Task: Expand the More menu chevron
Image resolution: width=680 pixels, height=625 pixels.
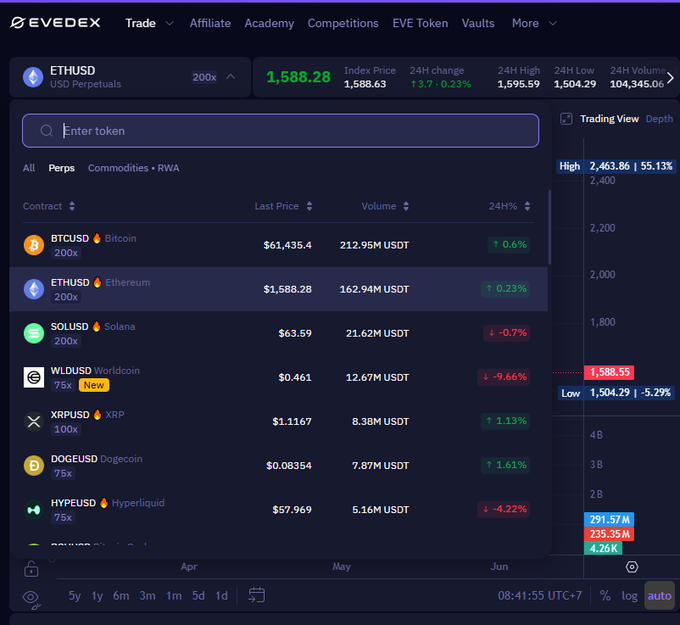Action: [x=552, y=23]
